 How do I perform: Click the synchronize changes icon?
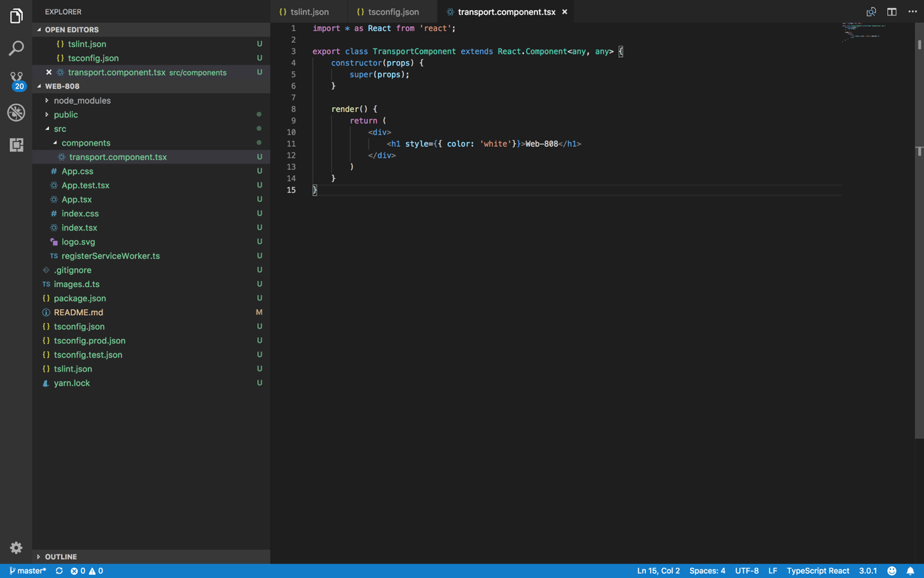tap(59, 571)
